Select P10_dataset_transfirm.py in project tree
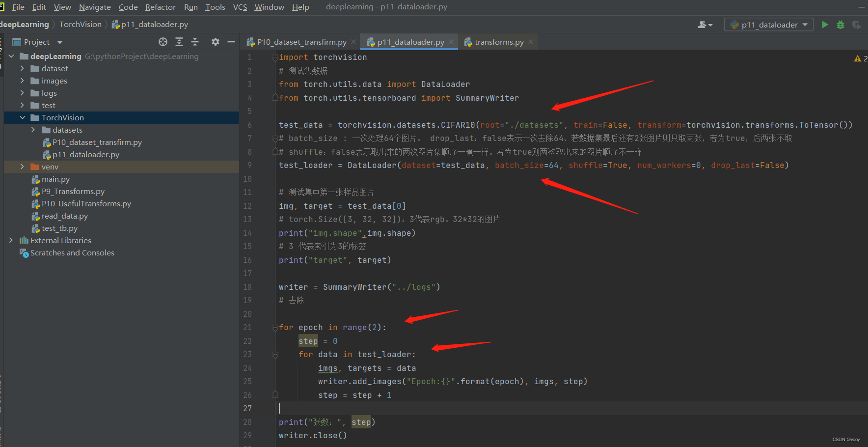This screenshot has width=868, height=447. (x=97, y=142)
